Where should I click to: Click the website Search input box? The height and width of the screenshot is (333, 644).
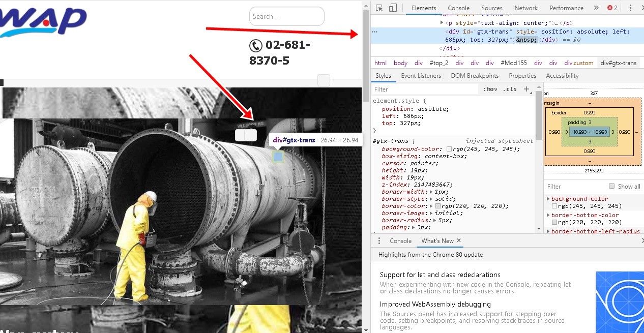[286, 16]
